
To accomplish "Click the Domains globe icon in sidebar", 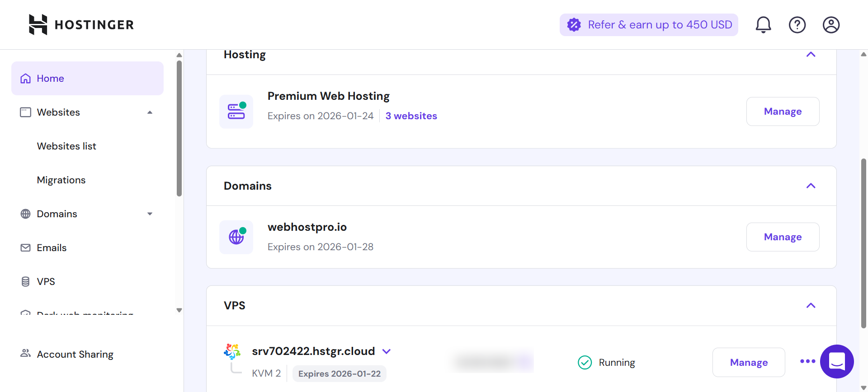I will click(26, 214).
